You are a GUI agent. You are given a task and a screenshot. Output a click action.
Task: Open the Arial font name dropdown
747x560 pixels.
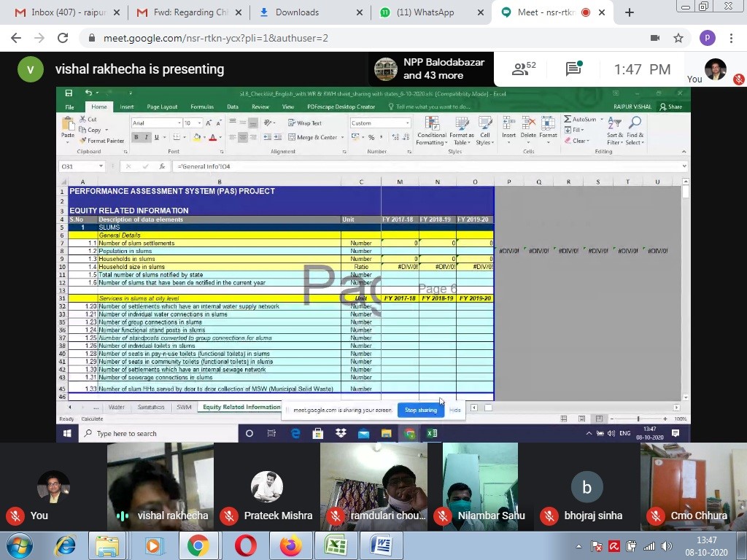pyautogui.click(x=179, y=123)
